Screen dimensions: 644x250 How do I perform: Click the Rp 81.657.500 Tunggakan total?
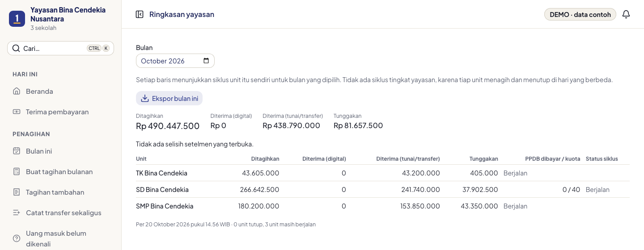click(x=358, y=125)
